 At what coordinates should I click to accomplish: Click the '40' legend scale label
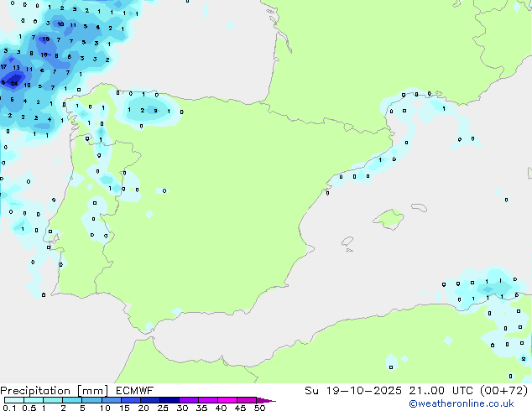221,408
